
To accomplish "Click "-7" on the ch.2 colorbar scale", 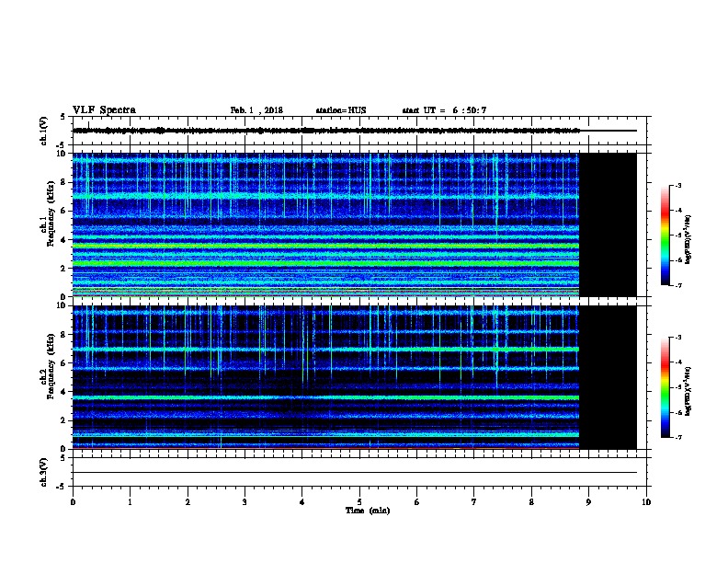I will [x=677, y=437].
